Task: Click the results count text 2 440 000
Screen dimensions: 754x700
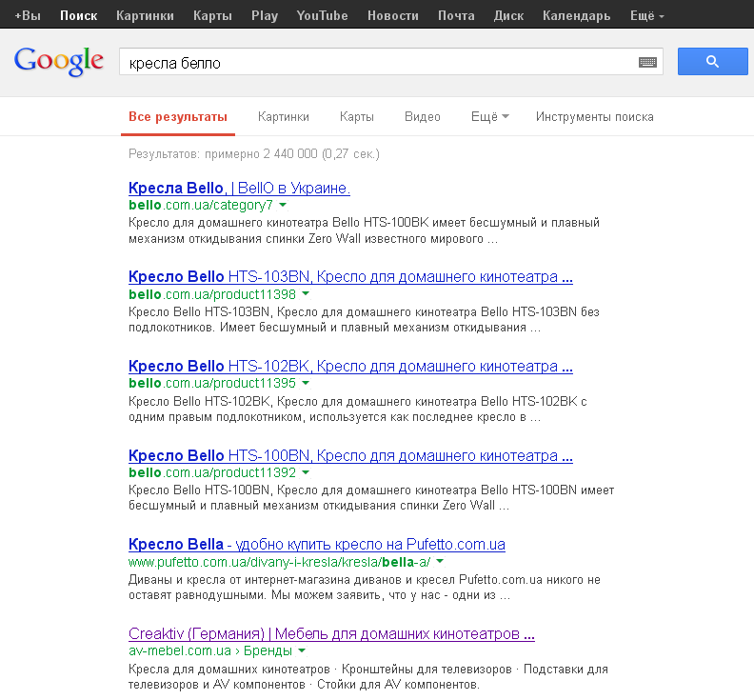Action: tap(290, 154)
